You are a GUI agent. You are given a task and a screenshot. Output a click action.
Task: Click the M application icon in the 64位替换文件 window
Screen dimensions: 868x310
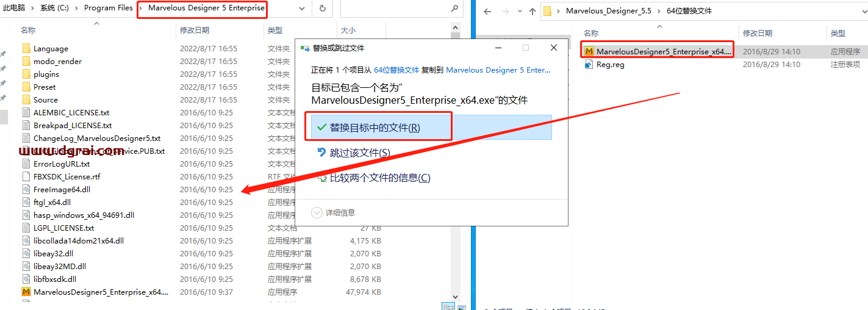pyautogui.click(x=589, y=51)
